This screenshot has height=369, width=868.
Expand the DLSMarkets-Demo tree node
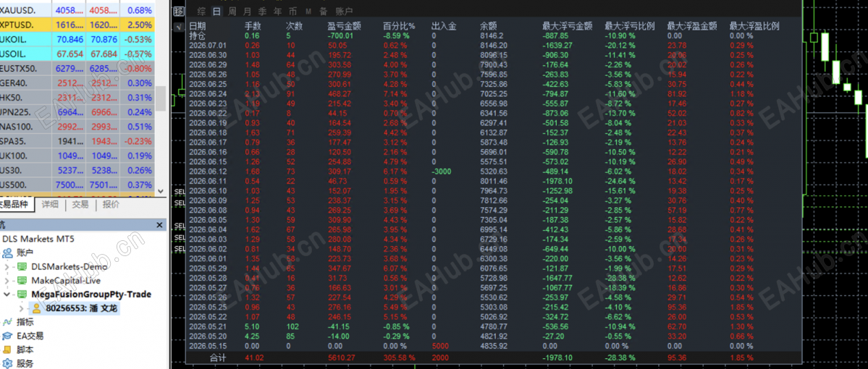click(x=7, y=267)
